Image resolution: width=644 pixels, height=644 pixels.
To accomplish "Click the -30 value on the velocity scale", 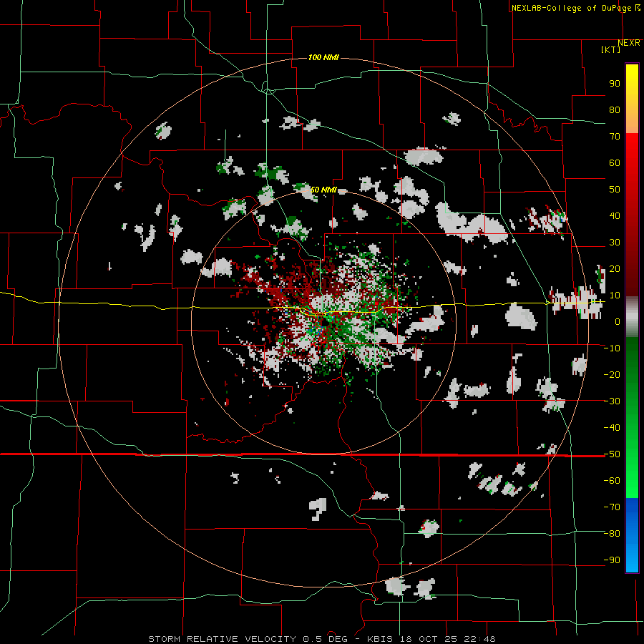I will tap(612, 401).
